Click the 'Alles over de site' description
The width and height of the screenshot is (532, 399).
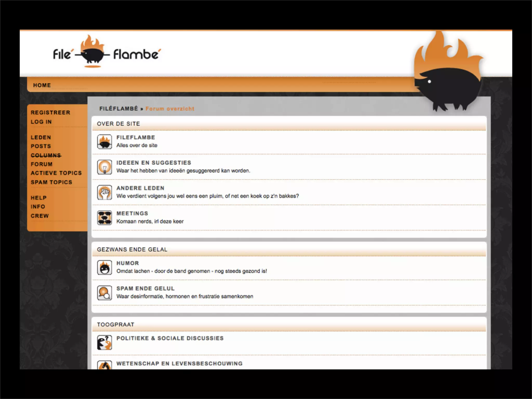pyautogui.click(x=137, y=145)
